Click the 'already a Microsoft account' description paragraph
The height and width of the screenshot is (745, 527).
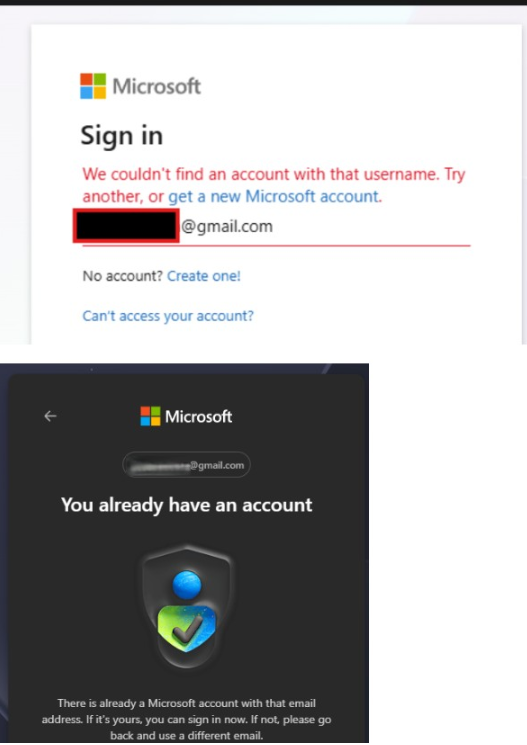[x=186, y=719]
